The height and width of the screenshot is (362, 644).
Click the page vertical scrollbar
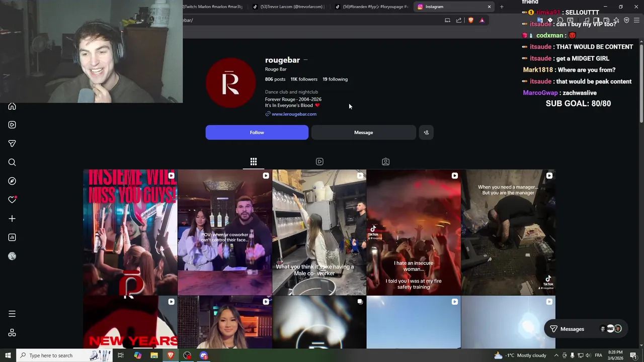click(641, 83)
